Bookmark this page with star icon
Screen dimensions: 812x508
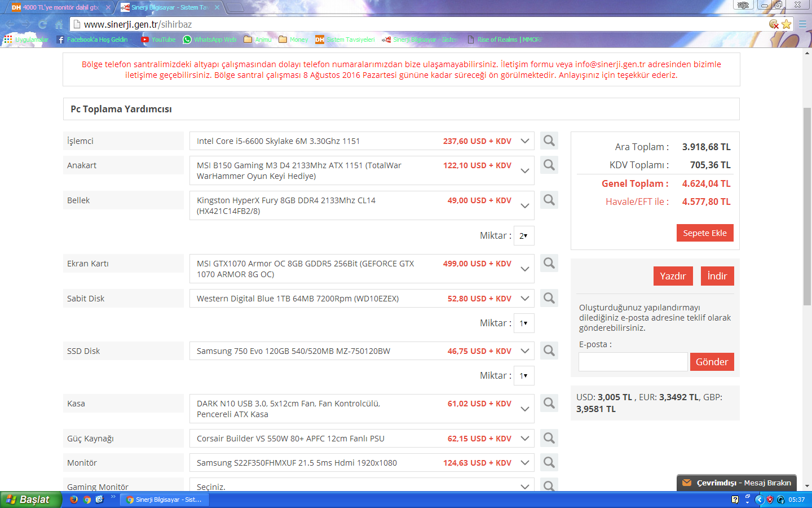[786, 24]
